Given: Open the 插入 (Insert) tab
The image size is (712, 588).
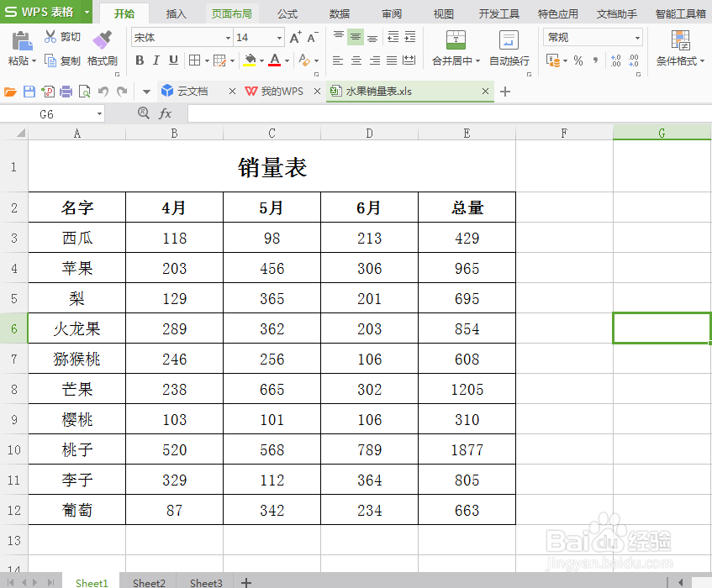Looking at the screenshot, I should click(177, 14).
